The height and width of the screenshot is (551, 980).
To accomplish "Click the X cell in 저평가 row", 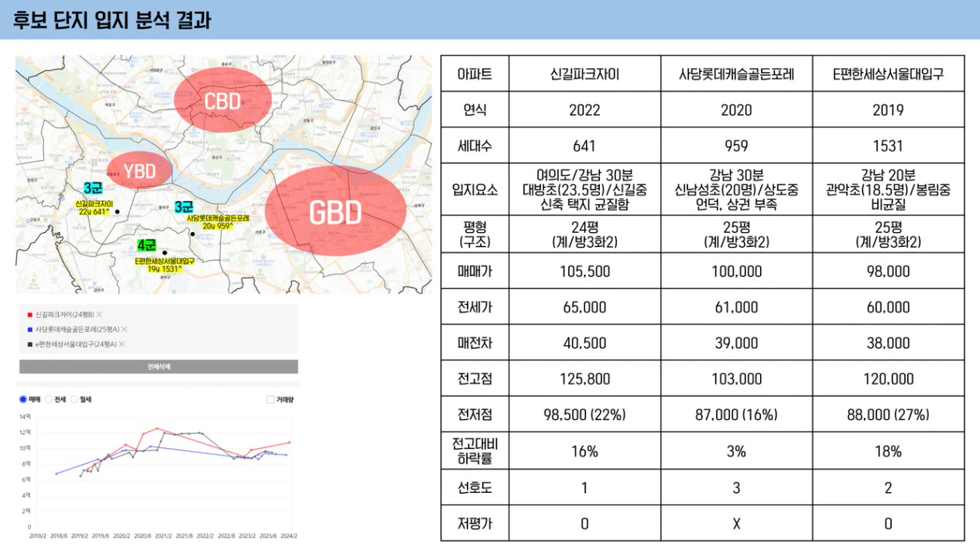I will [736, 523].
